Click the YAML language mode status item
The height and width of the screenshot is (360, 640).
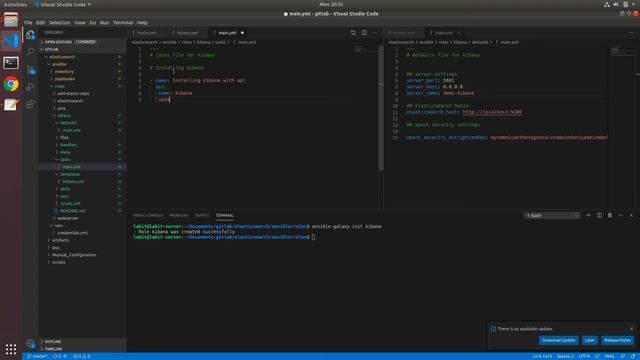pyautogui.click(x=609, y=356)
